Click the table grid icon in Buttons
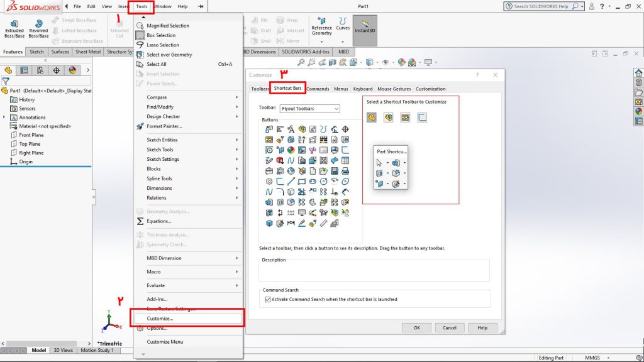The height and width of the screenshot is (362, 644). tap(345, 160)
